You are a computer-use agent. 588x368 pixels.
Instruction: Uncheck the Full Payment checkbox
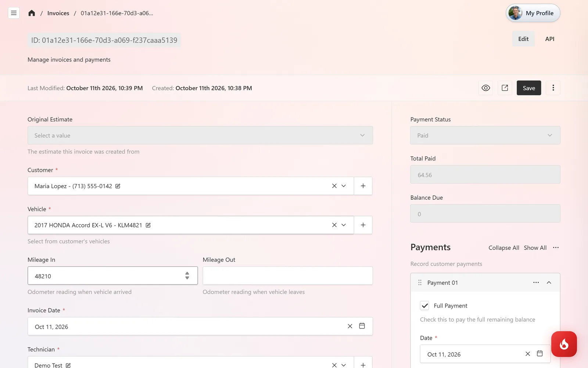coord(424,306)
